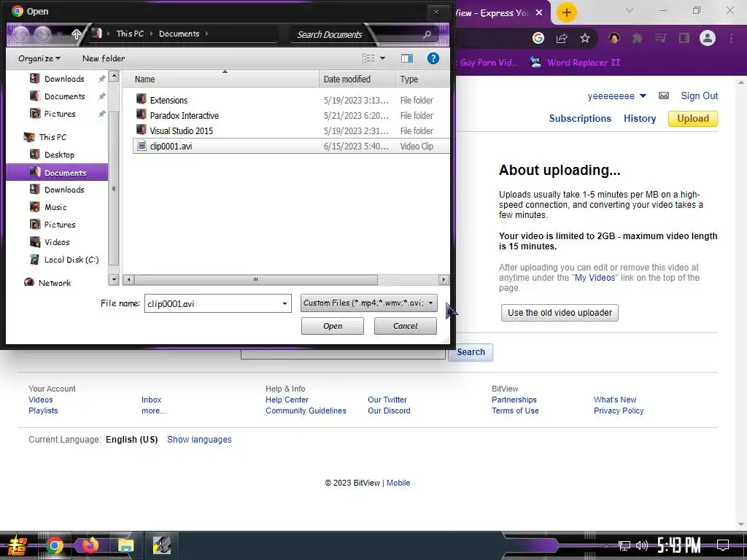Viewport: 747px width, 560px height.
Task: Open the view options dropdown arrow
Action: click(x=382, y=58)
